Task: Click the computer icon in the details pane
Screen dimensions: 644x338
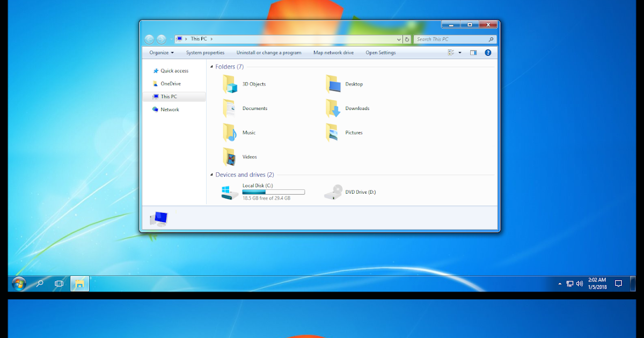Action: coord(159,218)
